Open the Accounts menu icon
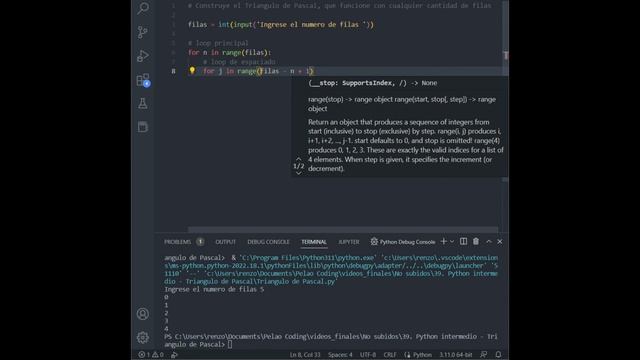Viewport: 640px width, 360px height. click(x=143, y=313)
